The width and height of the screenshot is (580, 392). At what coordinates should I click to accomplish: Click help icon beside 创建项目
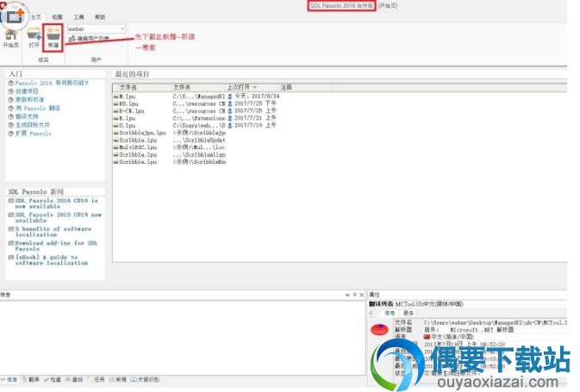(10, 91)
